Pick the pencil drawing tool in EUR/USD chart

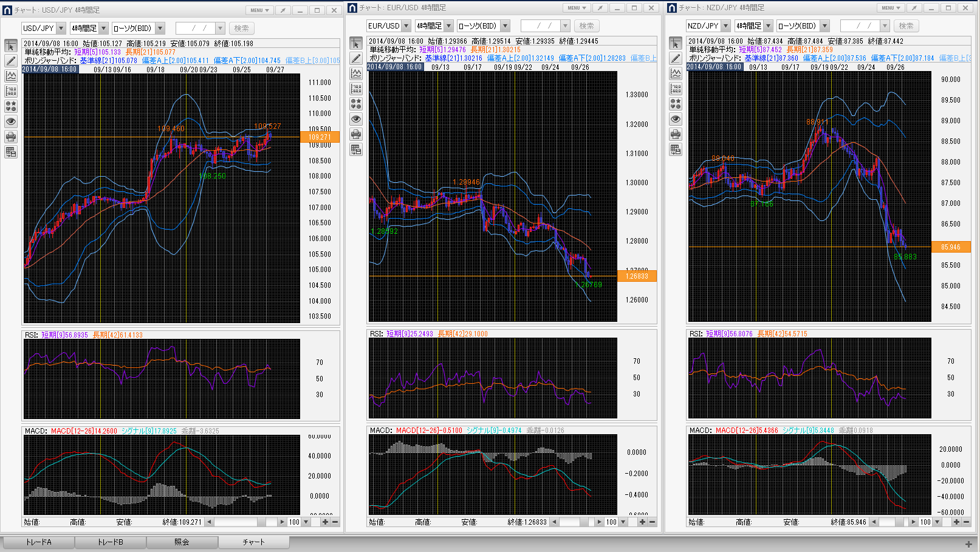click(356, 58)
